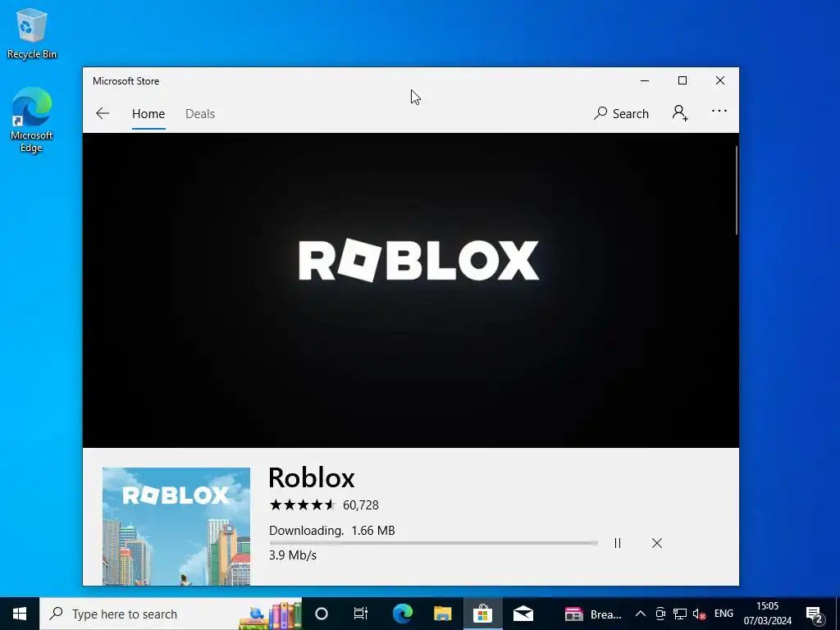Open the clock showing 15:05
This screenshot has width=840, height=630.
(x=767, y=614)
